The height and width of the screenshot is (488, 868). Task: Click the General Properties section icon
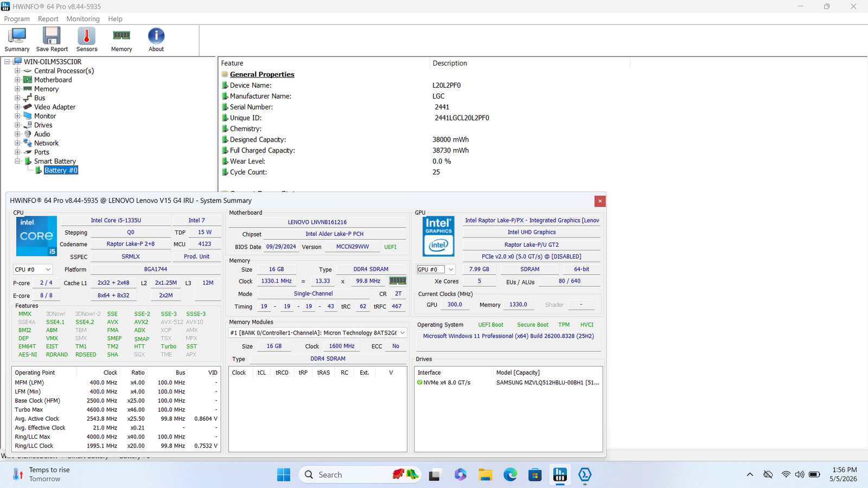click(225, 74)
